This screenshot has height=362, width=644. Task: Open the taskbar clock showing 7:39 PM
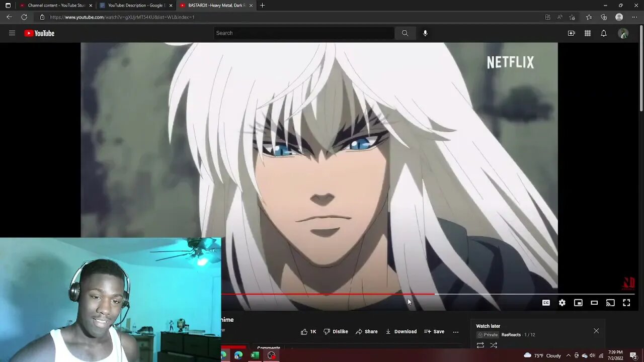(616, 355)
